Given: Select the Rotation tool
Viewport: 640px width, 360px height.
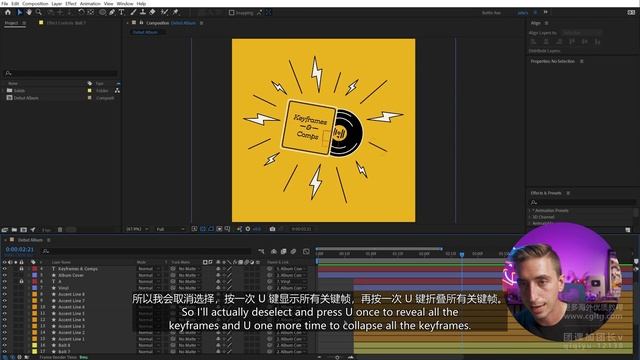Looking at the screenshot, I should (81, 13).
